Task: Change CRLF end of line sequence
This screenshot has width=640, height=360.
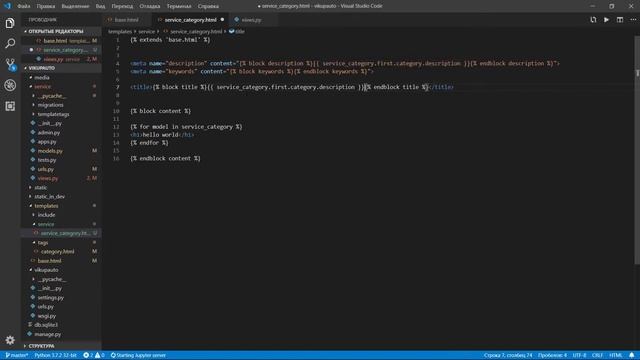Action: (597, 355)
